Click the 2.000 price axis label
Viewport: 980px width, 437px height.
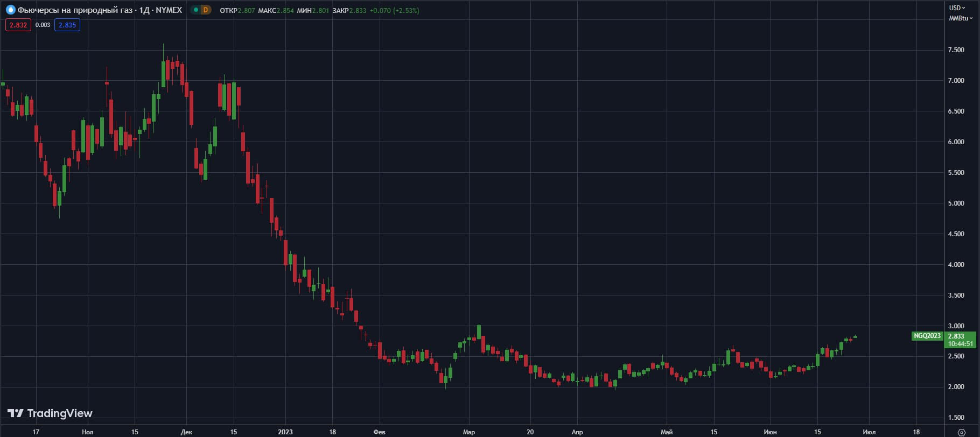coord(956,387)
